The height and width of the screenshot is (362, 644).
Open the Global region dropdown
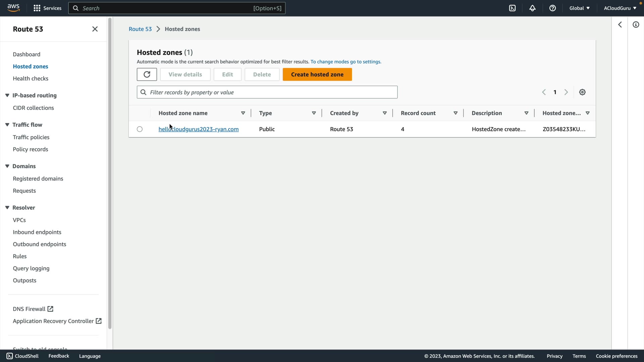pyautogui.click(x=579, y=8)
